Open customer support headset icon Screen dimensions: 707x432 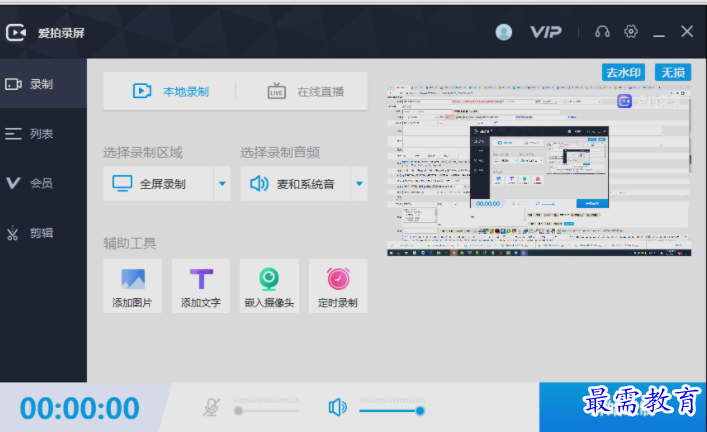pyautogui.click(x=602, y=32)
